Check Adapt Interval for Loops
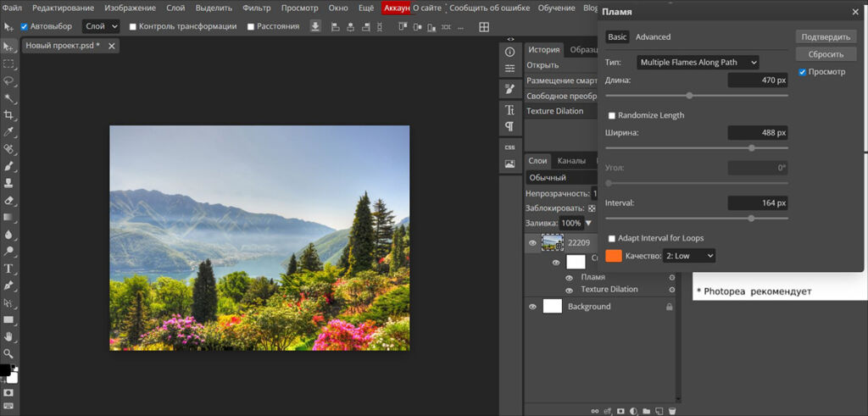The width and height of the screenshot is (868, 416). click(612, 238)
